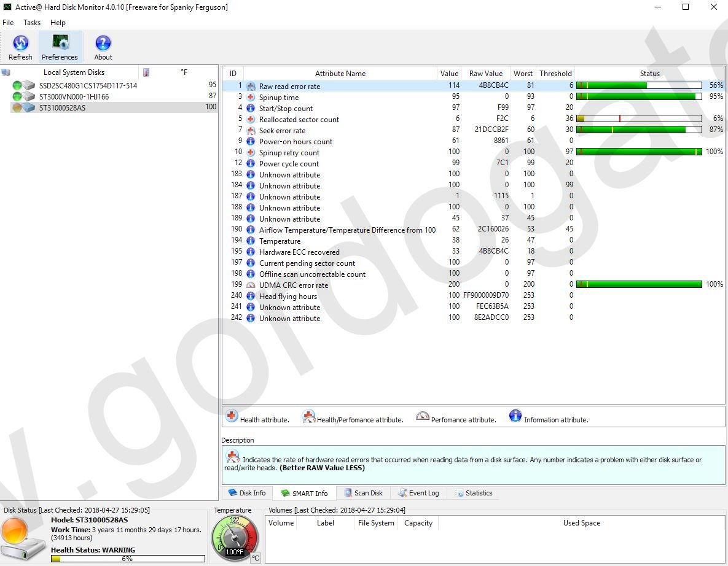Select the ST31000528AS disk entry

[62, 108]
